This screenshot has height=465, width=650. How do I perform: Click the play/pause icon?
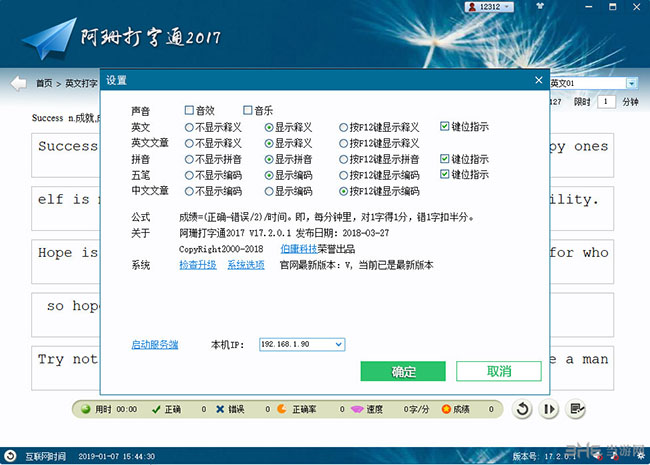(549, 409)
